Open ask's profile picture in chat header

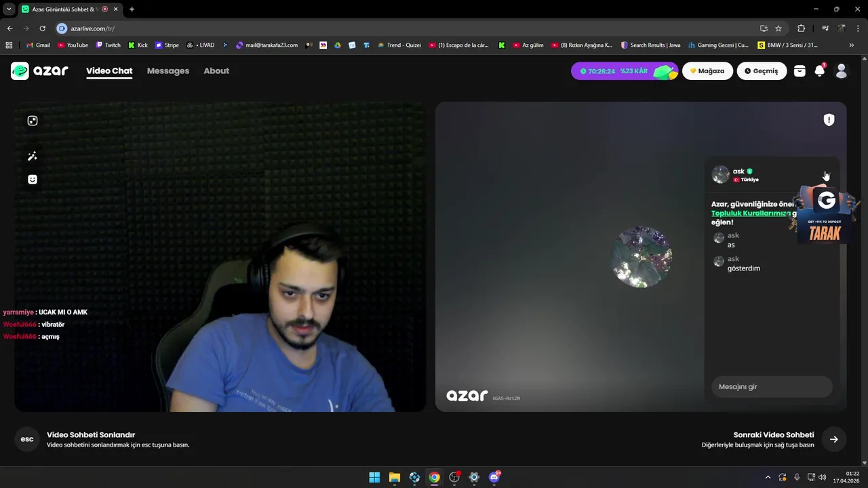tap(720, 175)
